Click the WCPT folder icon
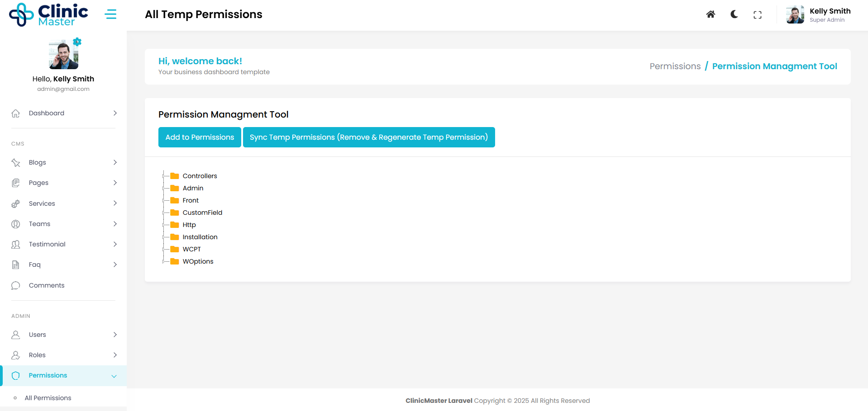 pos(175,249)
